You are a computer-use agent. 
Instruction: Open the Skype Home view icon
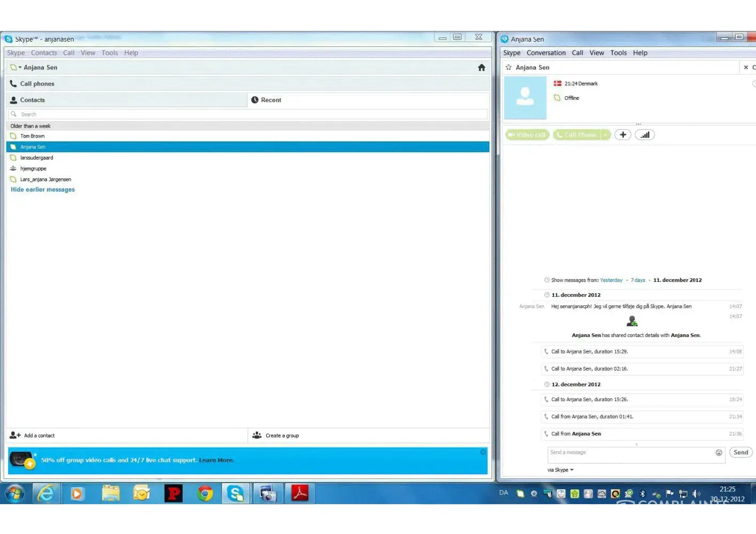(x=481, y=67)
